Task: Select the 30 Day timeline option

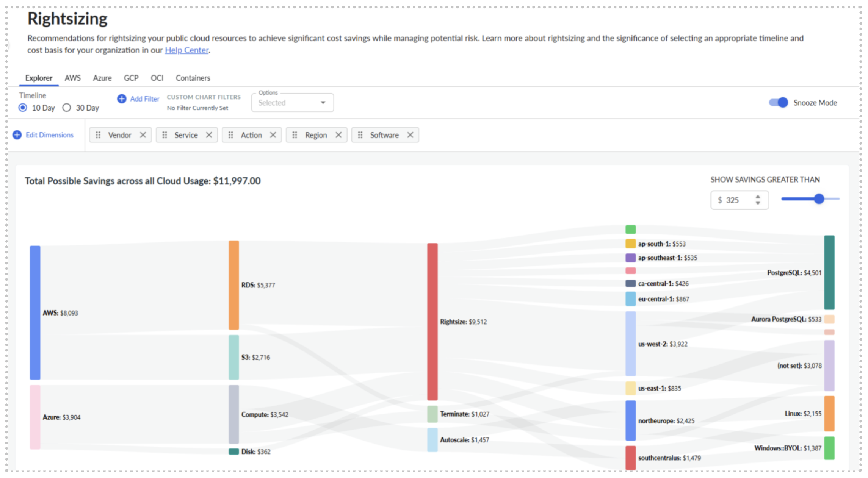Action: point(67,108)
